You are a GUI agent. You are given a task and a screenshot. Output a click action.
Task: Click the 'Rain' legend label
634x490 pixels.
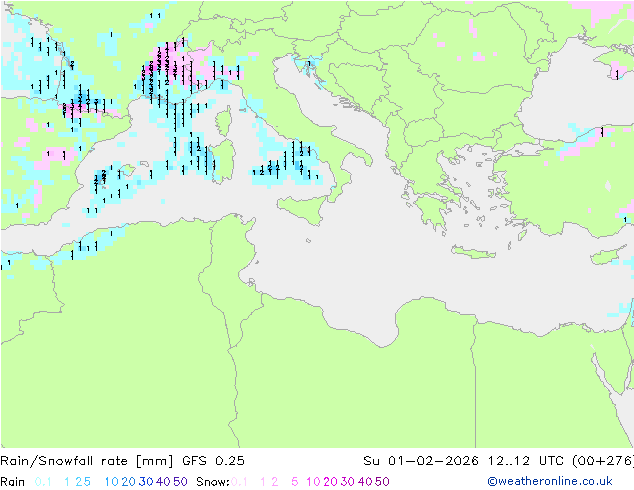tap(12, 482)
